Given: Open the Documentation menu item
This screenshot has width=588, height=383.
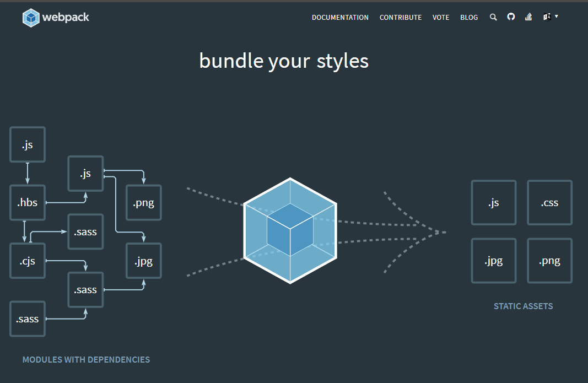Looking at the screenshot, I should [340, 18].
